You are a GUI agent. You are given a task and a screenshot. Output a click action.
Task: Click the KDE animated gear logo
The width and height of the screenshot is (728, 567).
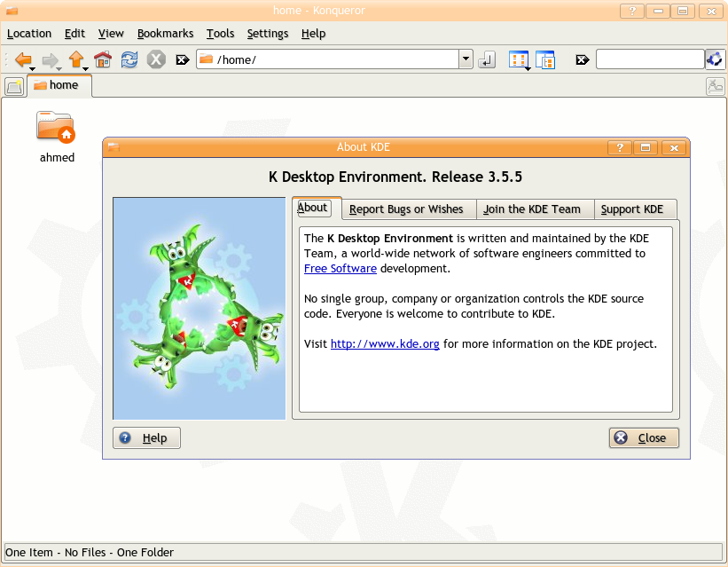(715, 59)
